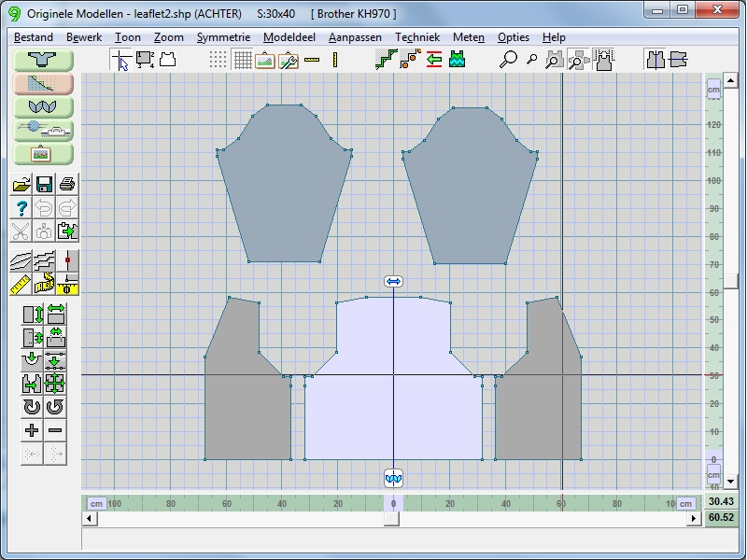Toggle the line grid display
This screenshot has height=560, width=747.
pyautogui.click(x=242, y=60)
